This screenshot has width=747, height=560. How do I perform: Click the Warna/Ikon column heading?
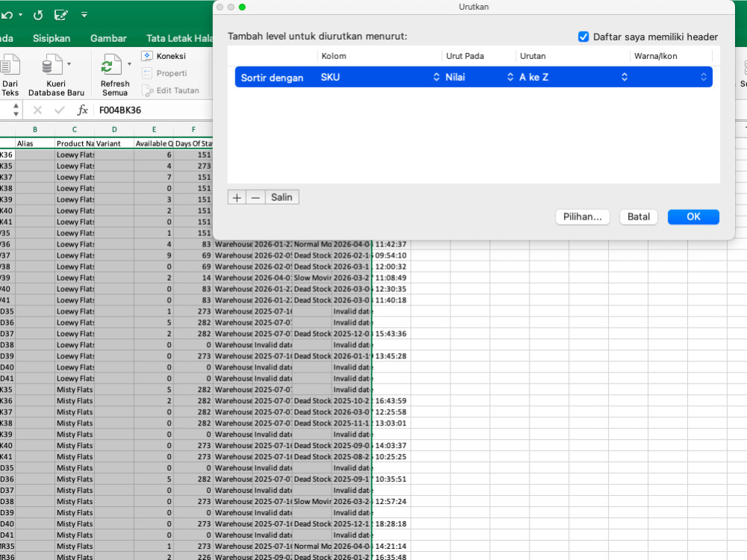click(656, 56)
